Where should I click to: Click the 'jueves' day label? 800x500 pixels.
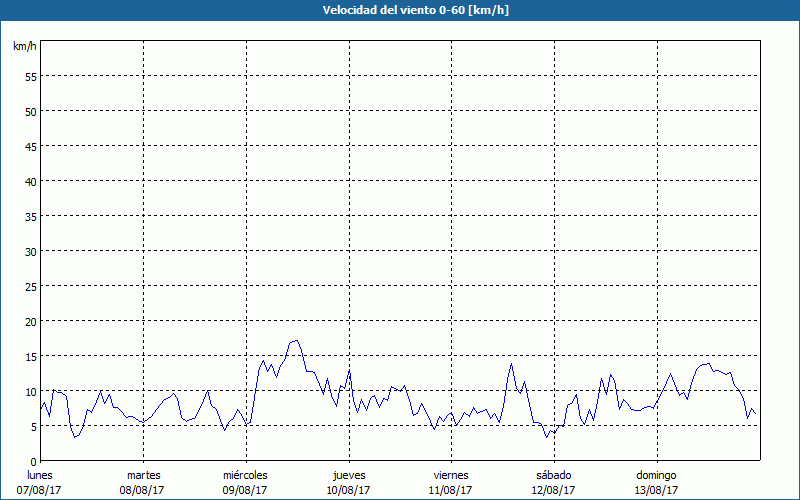[x=349, y=475]
